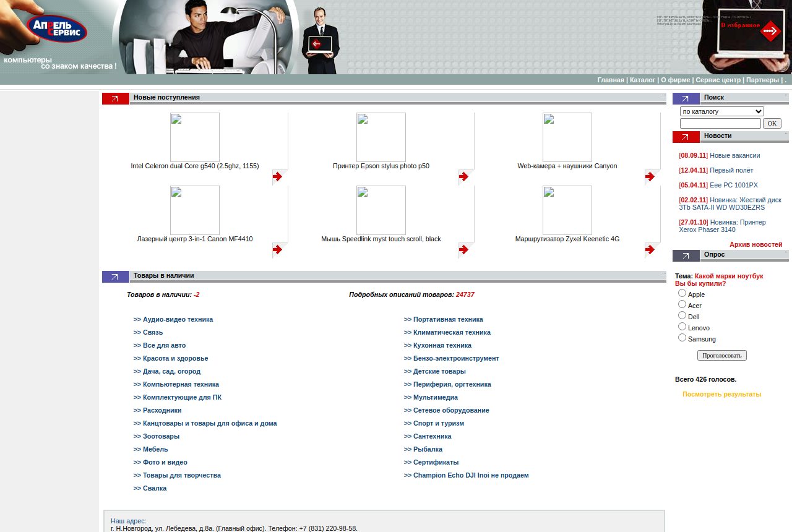Click red arrow beside Мышь Speedlink myst

pos(463,250)
